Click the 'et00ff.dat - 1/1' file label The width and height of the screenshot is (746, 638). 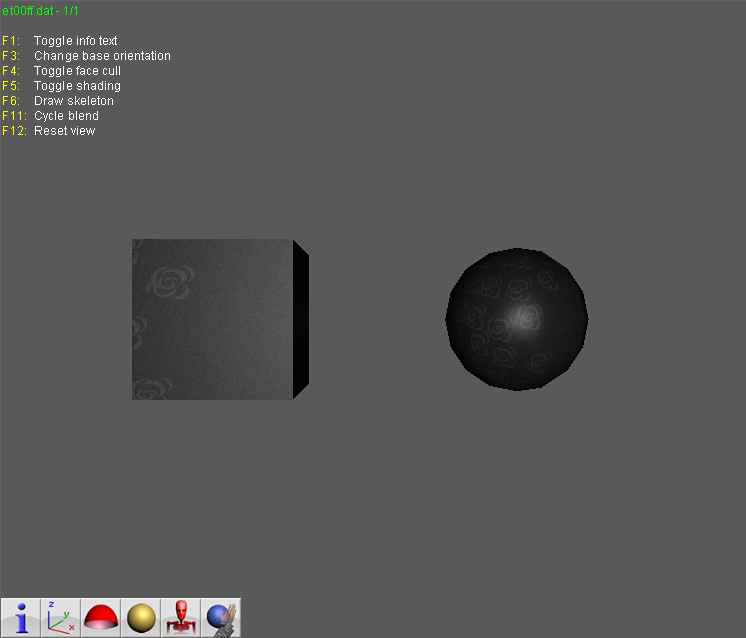tap(40, 10)
